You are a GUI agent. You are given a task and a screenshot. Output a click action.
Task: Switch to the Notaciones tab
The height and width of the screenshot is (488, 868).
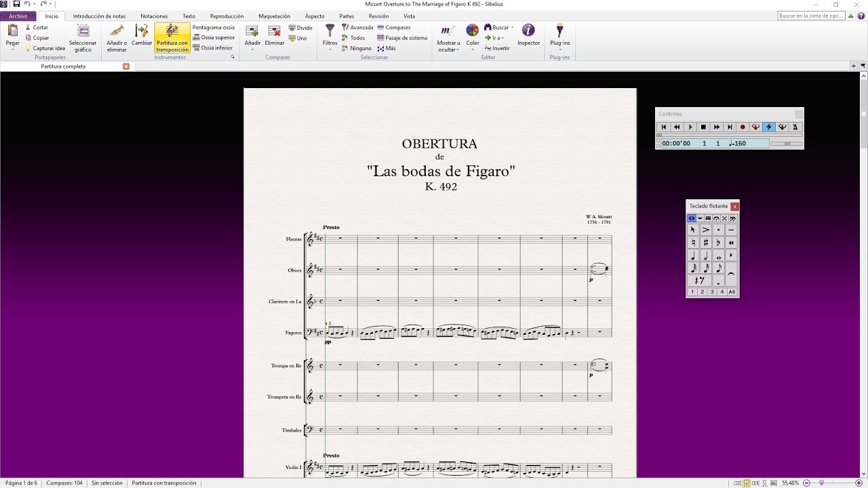(x=154, y=16)
